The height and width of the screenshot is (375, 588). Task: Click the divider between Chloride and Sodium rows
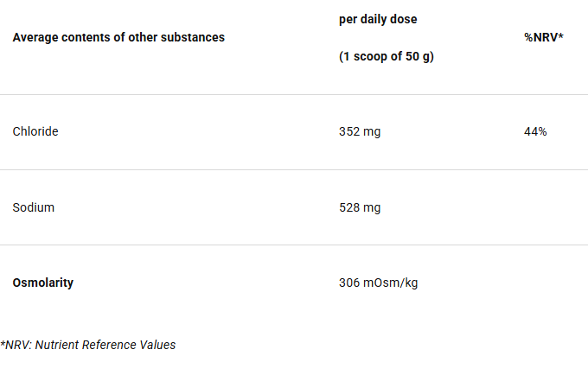294,169
